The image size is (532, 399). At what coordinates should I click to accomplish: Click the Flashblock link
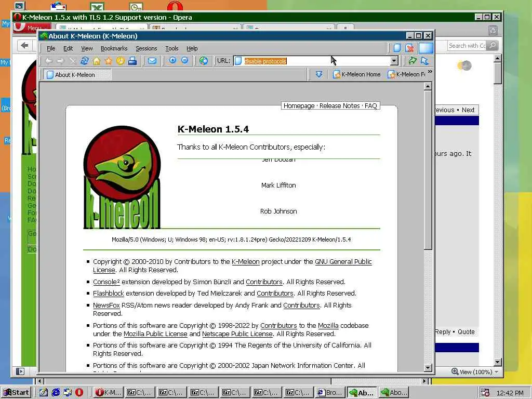click(x=109, y=294)
